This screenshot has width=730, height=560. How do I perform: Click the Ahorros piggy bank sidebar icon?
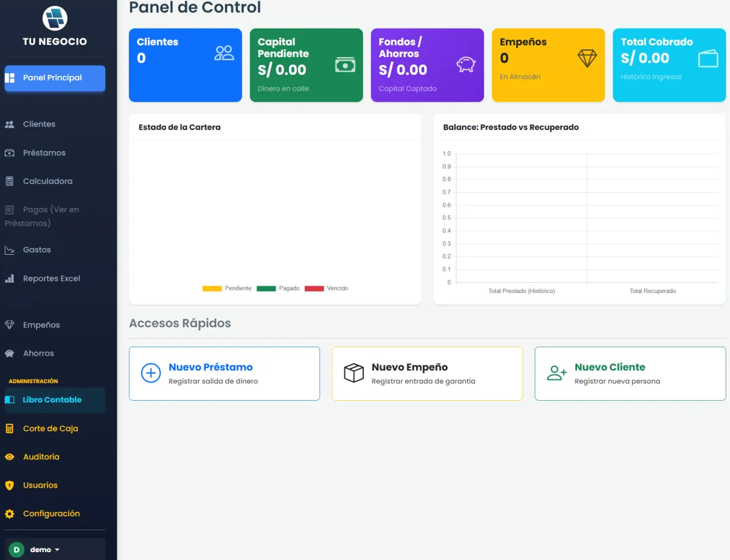(10, 353)
